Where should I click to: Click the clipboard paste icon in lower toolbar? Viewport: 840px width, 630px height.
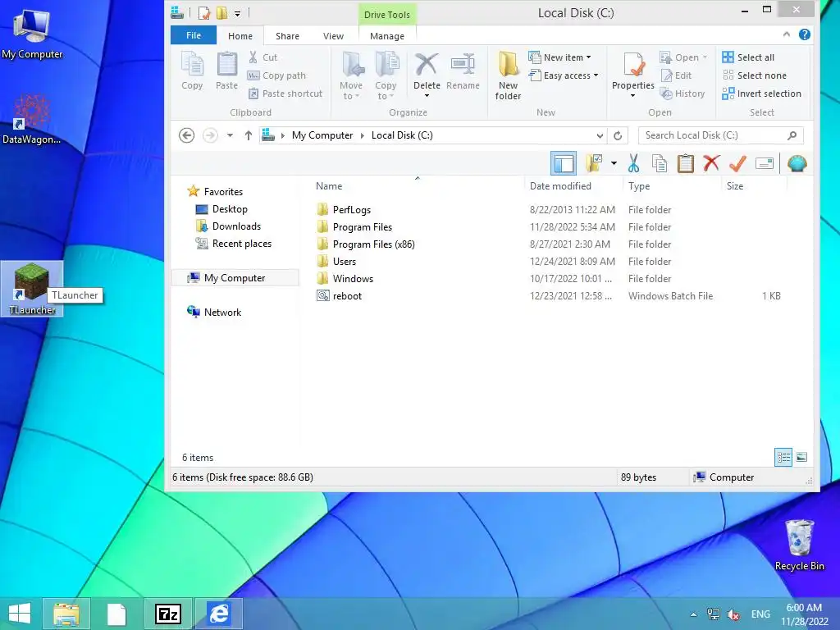[685, 164]
